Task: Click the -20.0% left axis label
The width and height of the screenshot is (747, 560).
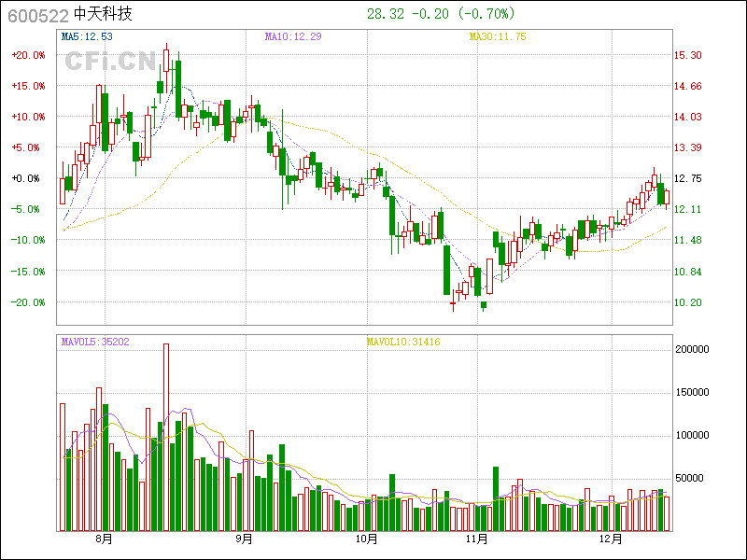Action: point(28,302)
